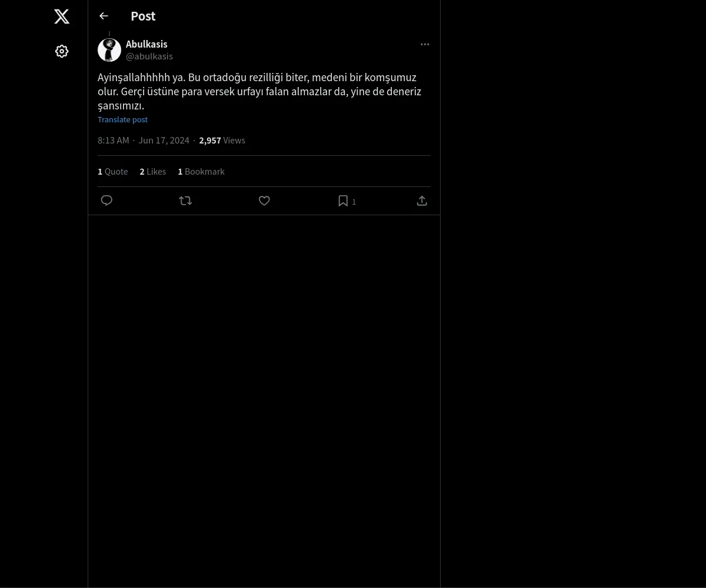Click the reply speech bubble icon
706x588 pixels.
tap(106, 201)
